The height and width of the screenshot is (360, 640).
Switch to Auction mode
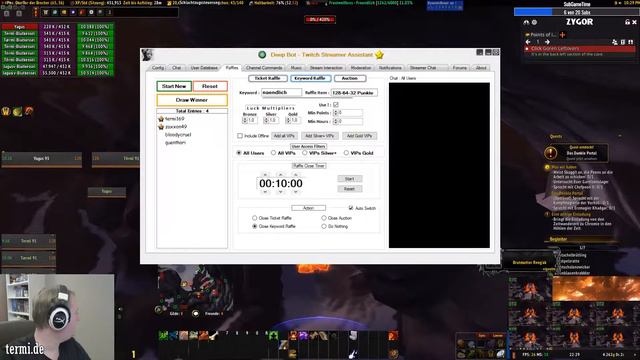click(x=350, y=78)
